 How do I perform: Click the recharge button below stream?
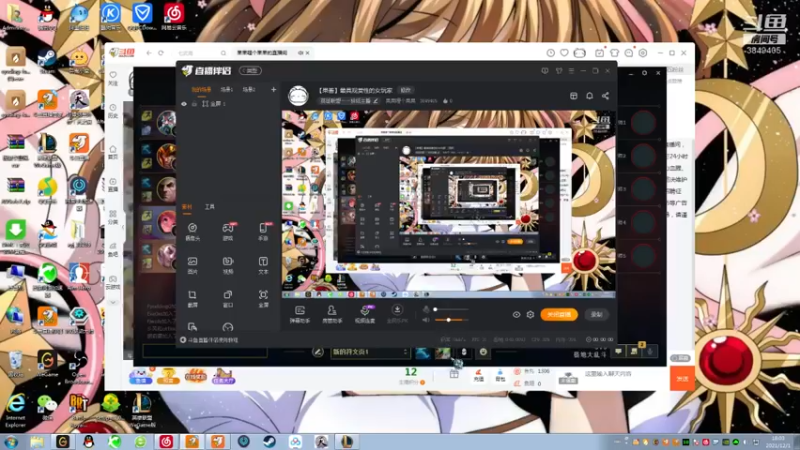pyautogui.click(x=479, y=376)
